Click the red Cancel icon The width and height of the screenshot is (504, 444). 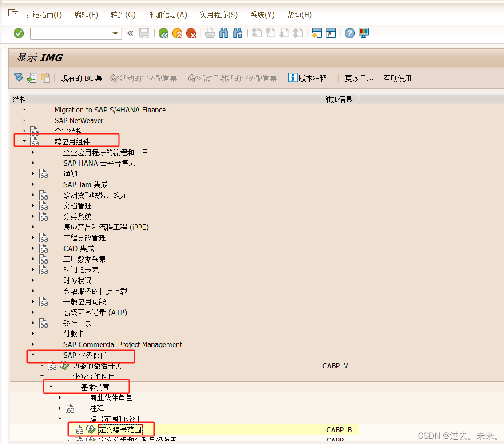pyautogui.click(x=191, y=33)
